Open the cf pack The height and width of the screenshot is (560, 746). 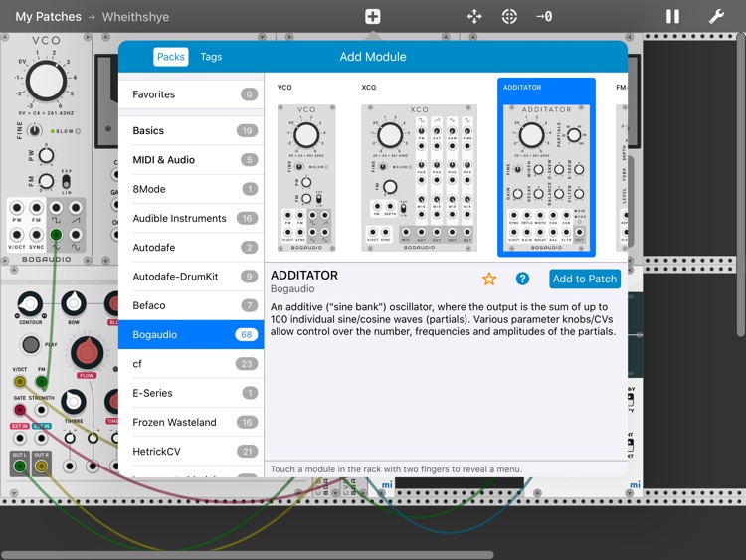(191, 364)
